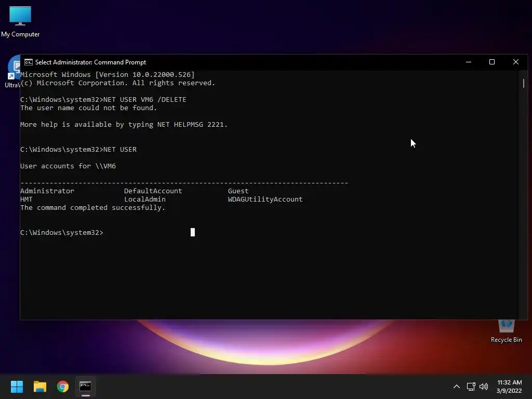This screenshot has width=532, height=399.
Task: Minimize the Command Prompt window
Action: pos(469,62)
